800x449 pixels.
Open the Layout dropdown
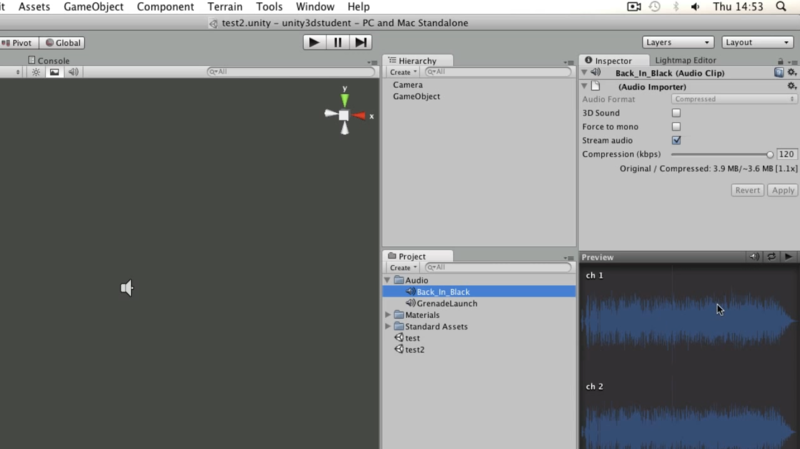click(757, 42)
